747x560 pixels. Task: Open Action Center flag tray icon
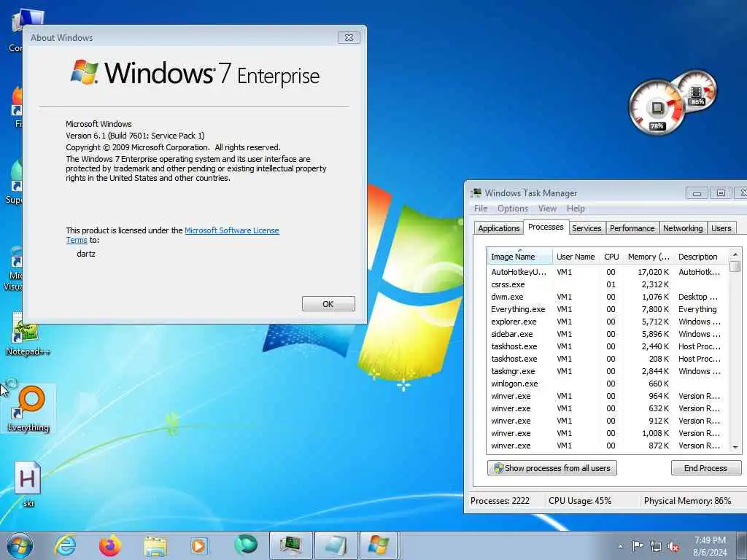(638, 545)
